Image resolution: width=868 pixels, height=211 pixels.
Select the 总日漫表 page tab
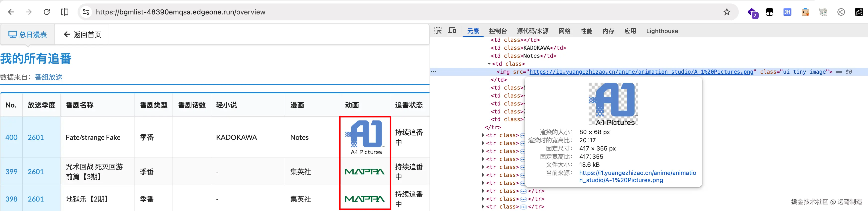click(28, 34)
